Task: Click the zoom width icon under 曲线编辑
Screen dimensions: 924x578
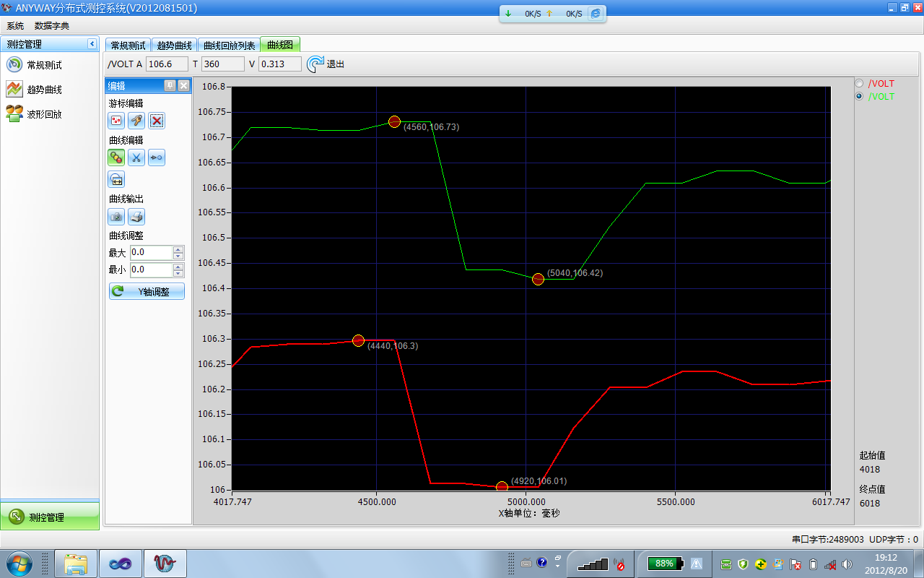Action: [116, 179]
